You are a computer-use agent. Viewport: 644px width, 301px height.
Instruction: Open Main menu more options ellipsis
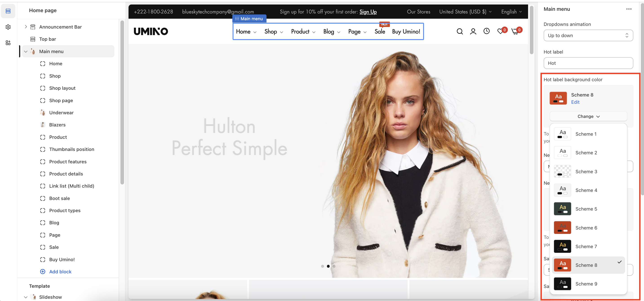pyautogui.click(x=628, y=9)
